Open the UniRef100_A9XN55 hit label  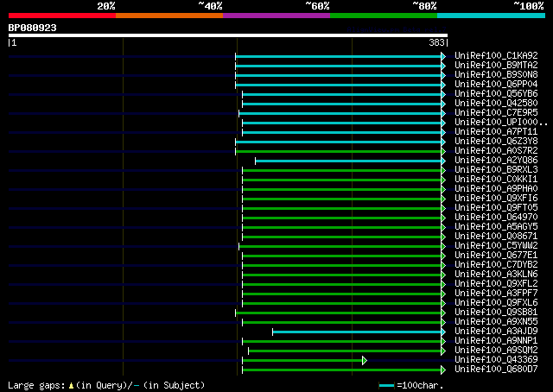pos(496,322)
